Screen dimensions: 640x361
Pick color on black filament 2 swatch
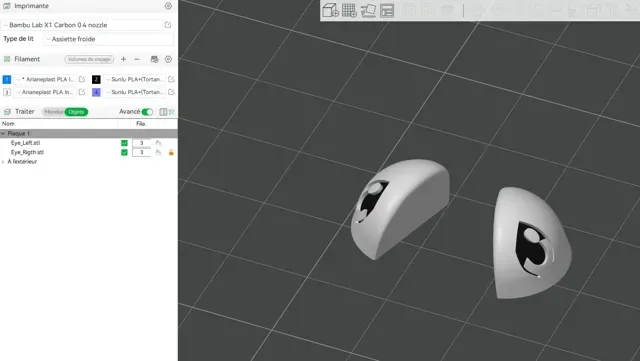(x=96, y=79)
